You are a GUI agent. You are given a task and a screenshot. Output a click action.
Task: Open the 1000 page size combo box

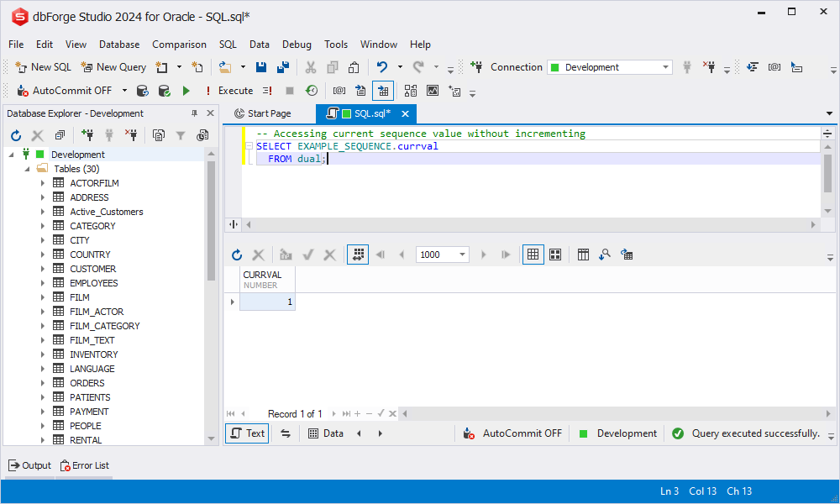click(443, 255)
